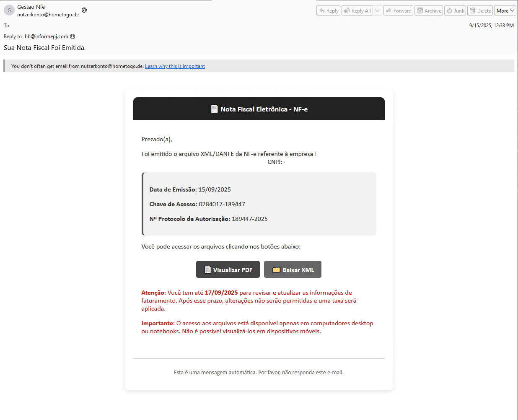
Task: Select the sender name Gestao Nfe
Action: click(x=31, y=7)
